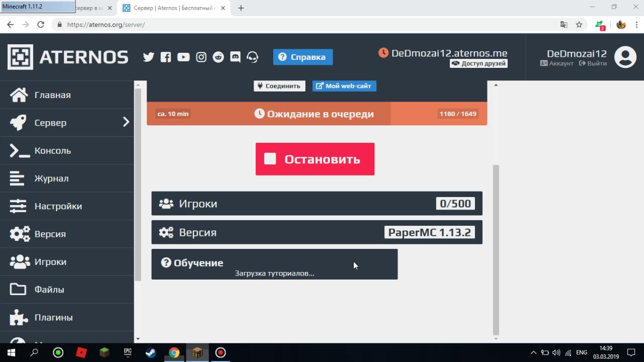Open Главная in sidebar

pos(67,95)
